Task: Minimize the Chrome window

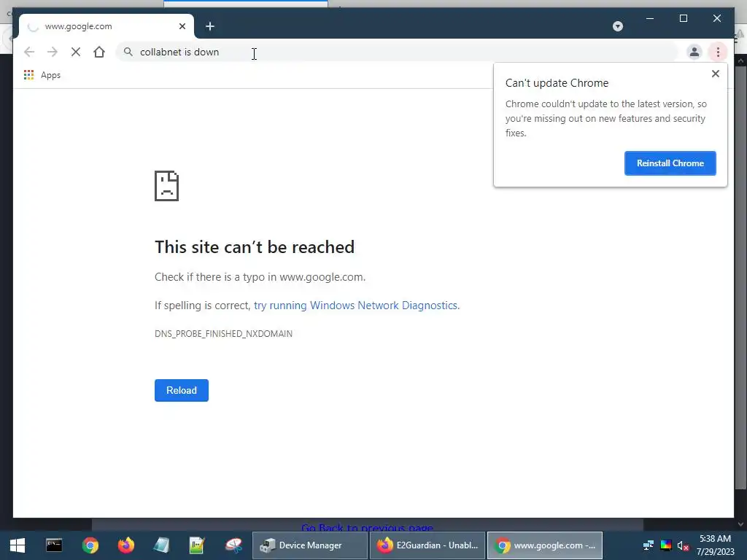Action: (x=650, y=18)
